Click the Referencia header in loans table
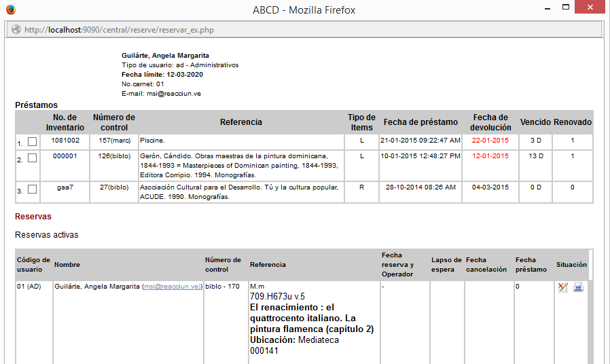The image size is (610, 364). [x=240, y=122]
